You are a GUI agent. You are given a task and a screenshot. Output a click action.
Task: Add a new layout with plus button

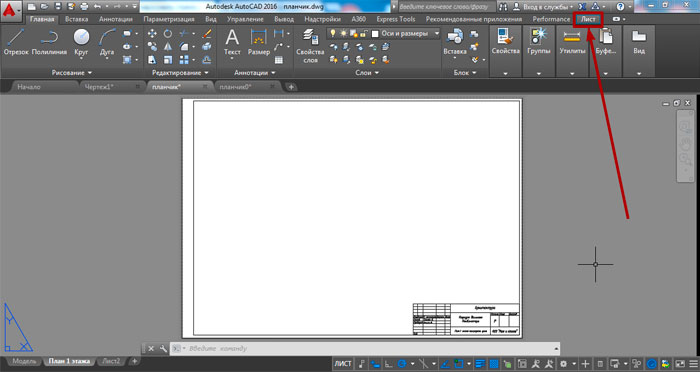tap(134, 361)
